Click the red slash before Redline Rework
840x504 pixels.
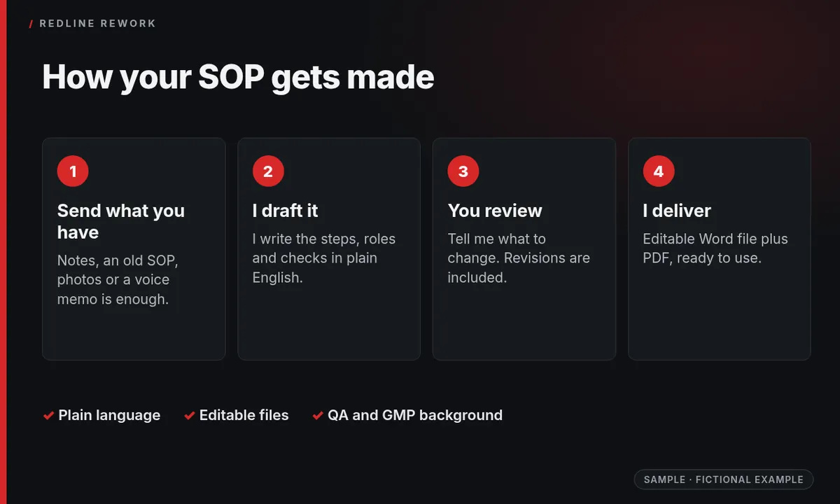click(x=31, y=24)
